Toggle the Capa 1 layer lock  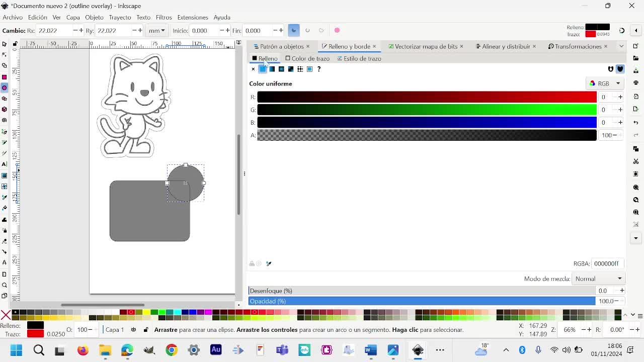(146, 330)
